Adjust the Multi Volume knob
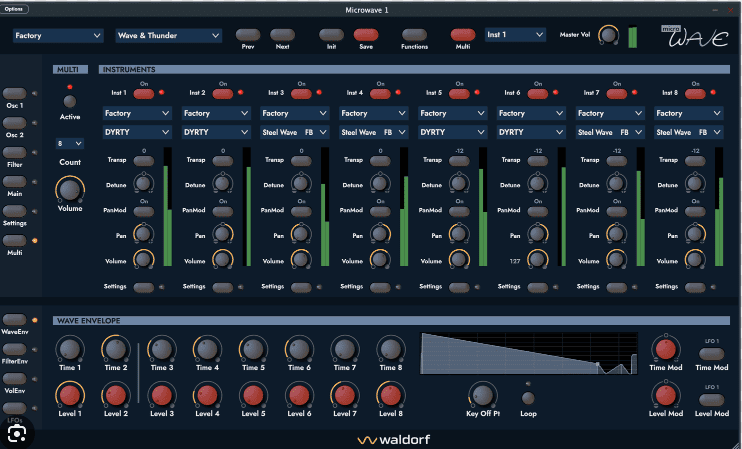 point(70,189)
